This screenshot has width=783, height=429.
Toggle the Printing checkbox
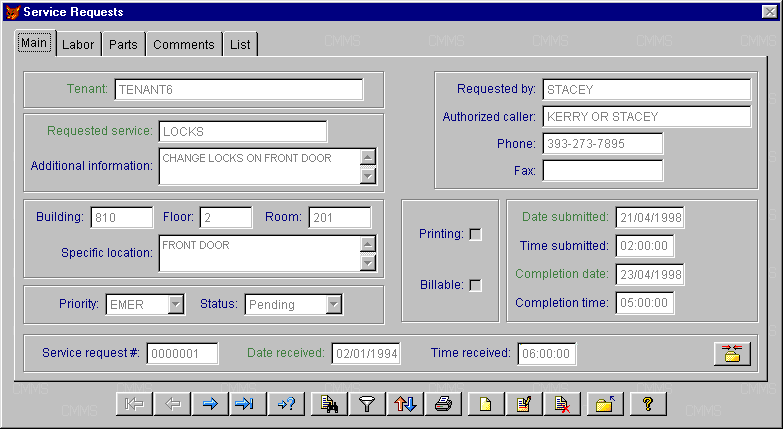pyautogui.click(x=475, y=235)
